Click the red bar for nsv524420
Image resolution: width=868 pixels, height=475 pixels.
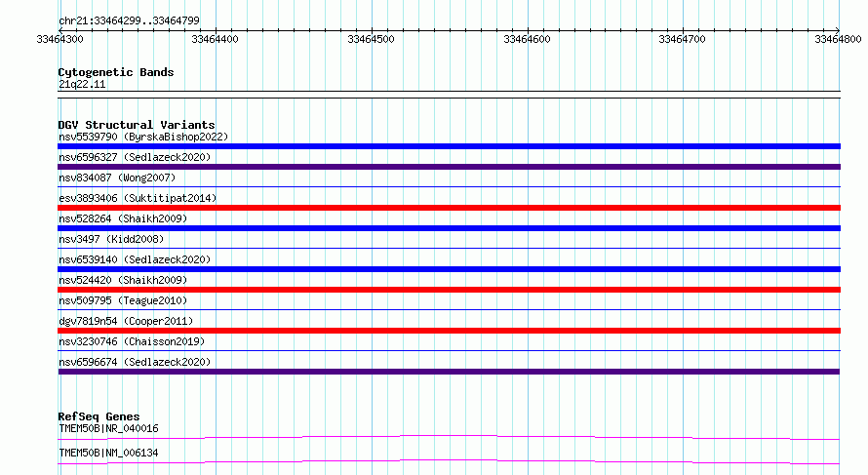click(x=449, y=290)
